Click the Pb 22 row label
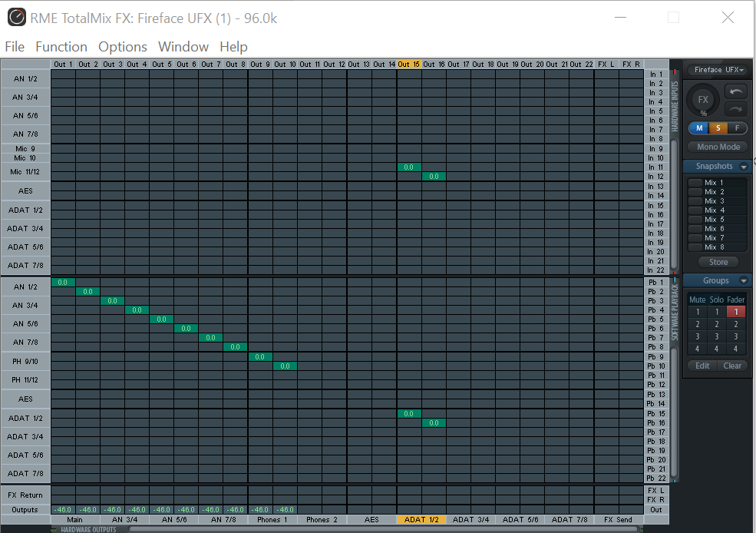This screenshot has height=533, width=756. pos(655,478)
